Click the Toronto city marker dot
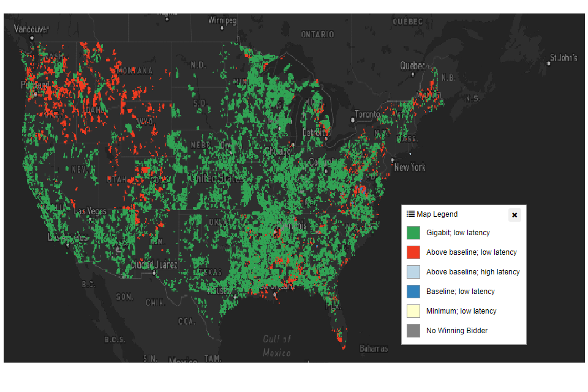Screen dimensions: 588x392 352,121
